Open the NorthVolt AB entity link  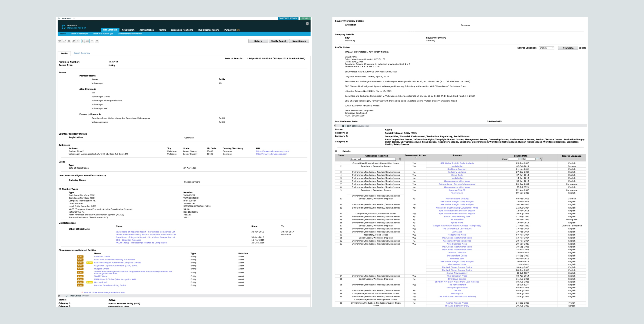101,282
